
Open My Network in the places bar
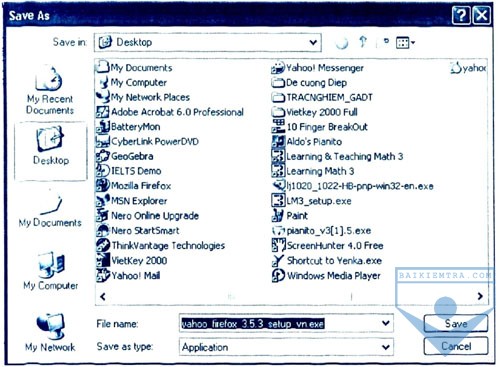(x=50, y=332)
